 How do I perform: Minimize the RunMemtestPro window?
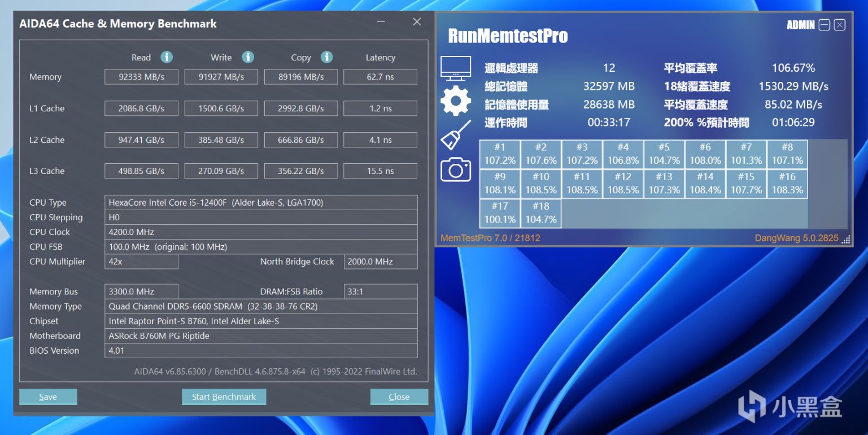tap(825, 25)
